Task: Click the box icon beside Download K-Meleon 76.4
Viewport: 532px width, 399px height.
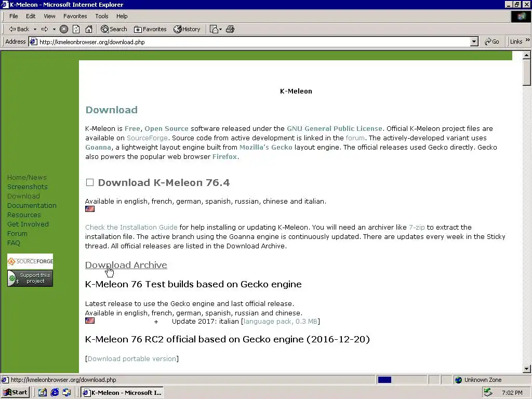Action: coord(90,182)
